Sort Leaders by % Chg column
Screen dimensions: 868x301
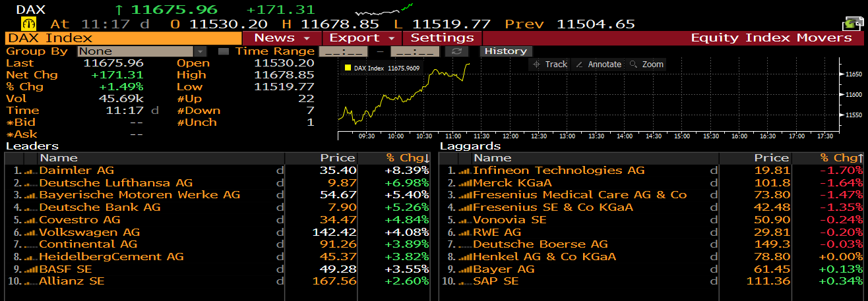[408, 158]
